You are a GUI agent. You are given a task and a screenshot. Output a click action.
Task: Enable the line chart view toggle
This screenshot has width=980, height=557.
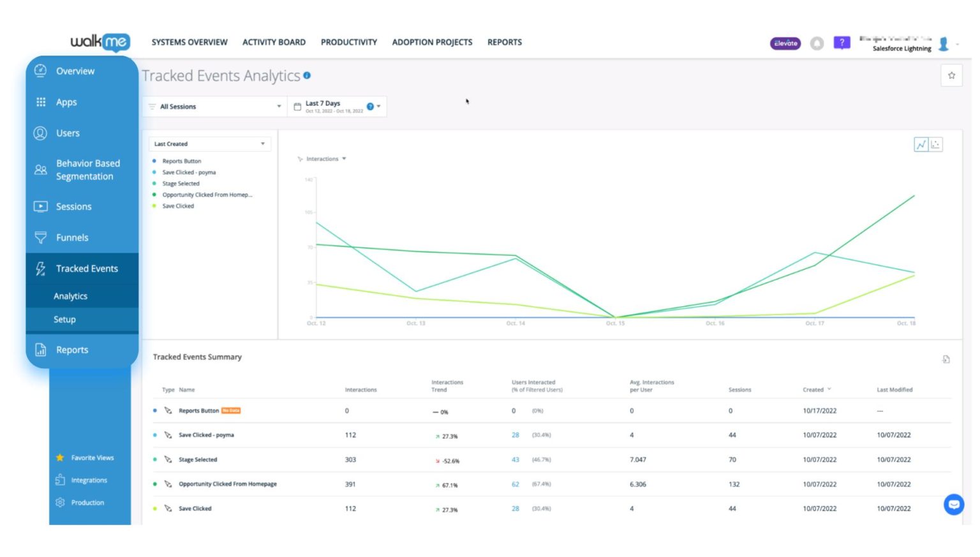922,144
